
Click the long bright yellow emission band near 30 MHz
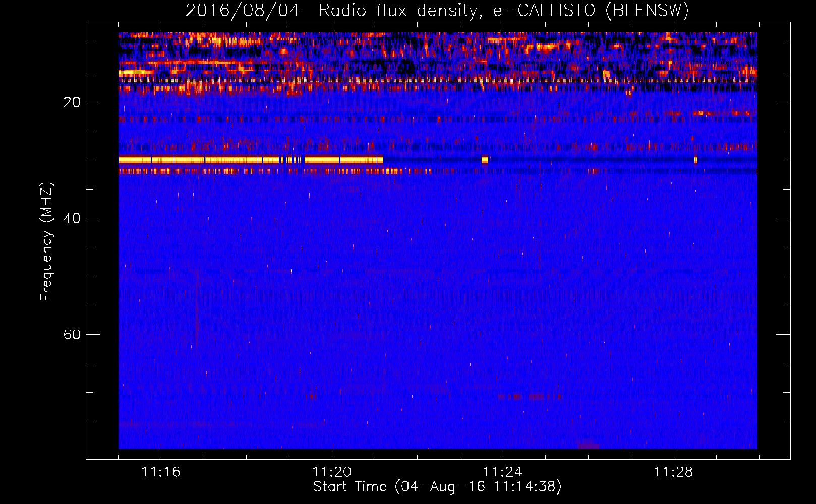tap(251, 160)
